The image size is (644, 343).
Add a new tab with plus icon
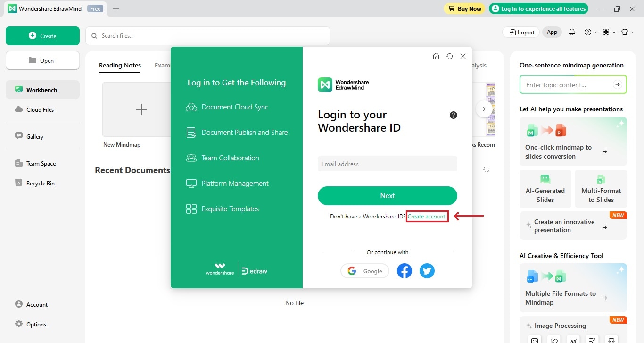point(116,8)
